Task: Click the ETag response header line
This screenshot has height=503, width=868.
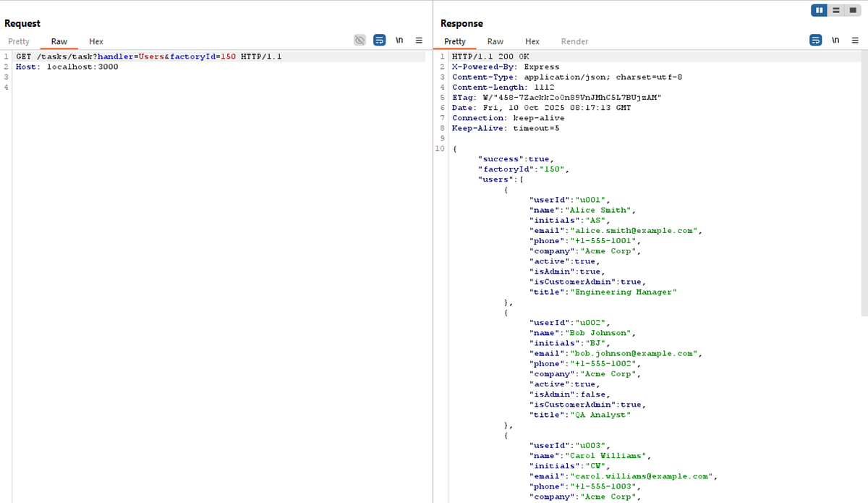Action: pyautogui.click(x=557, y=97)
